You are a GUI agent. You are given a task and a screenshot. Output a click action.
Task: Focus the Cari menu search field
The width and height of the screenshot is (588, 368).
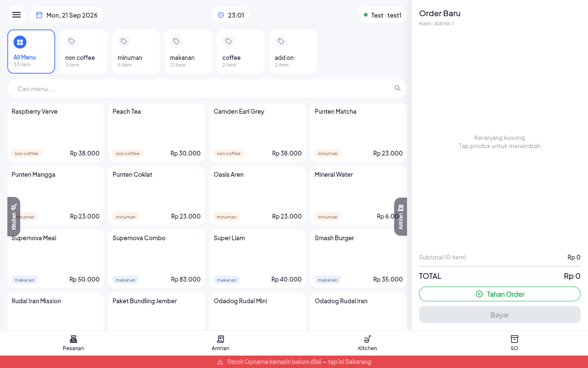tap(207, 88)
